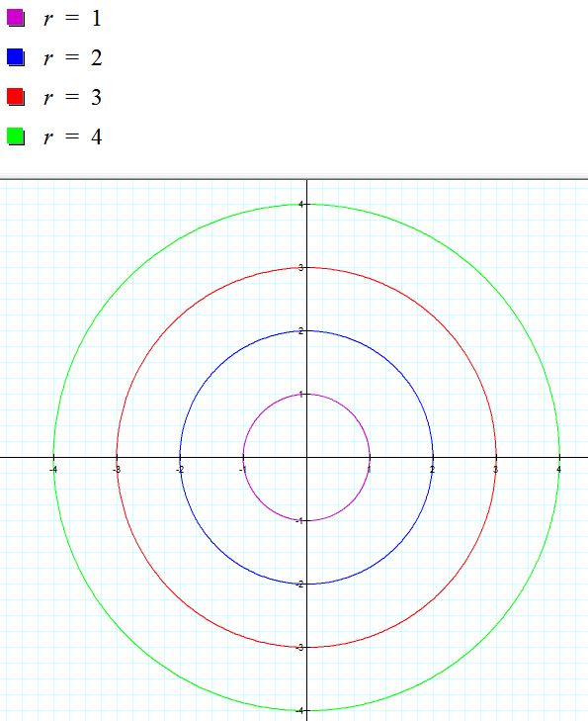Click the x-axis label 3
Viewport: 588px width, 721px height.
click(x=495, y=470)
